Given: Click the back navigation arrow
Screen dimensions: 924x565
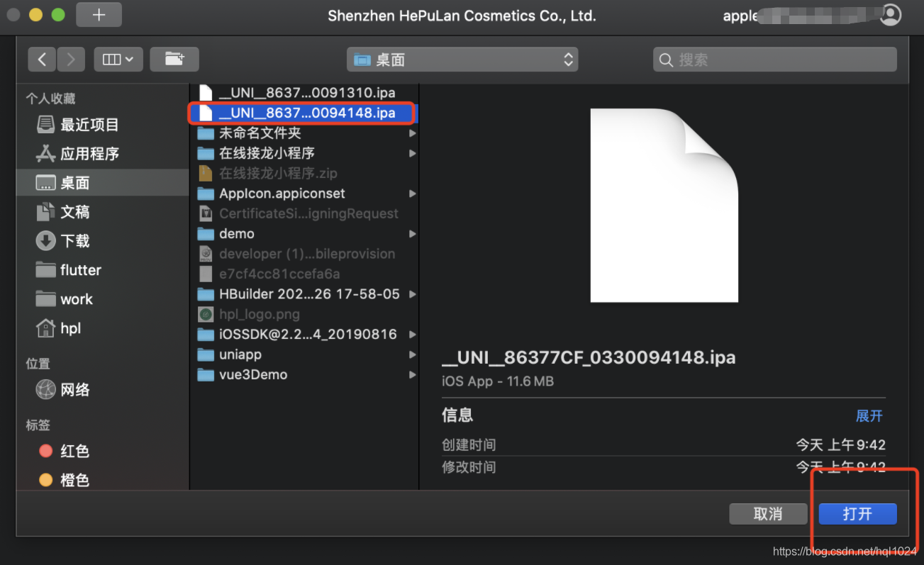Looking at the screenshot, I should 42,60.
